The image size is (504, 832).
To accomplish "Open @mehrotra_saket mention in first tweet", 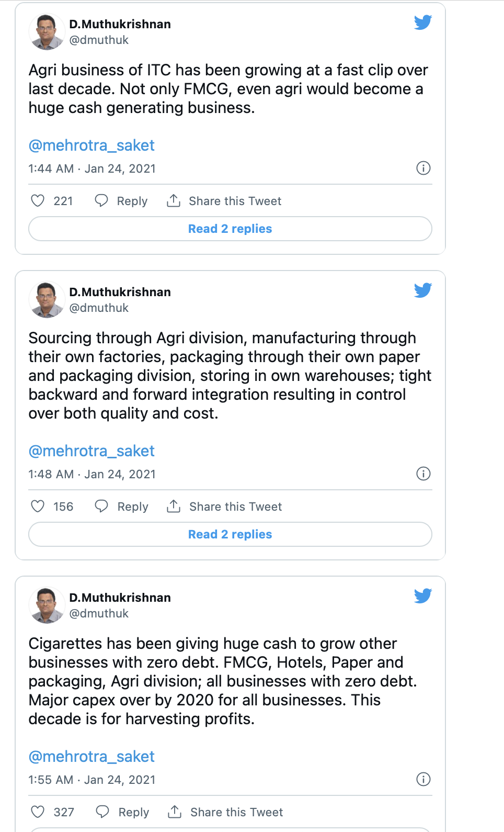I will [x=91, y=145].
